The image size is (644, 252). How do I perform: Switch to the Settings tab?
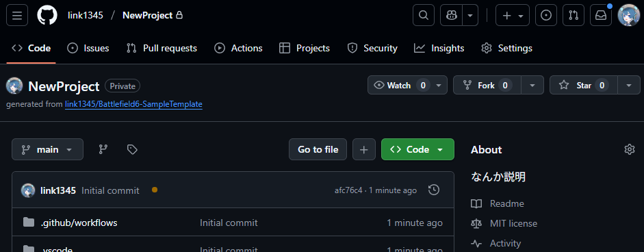click(x=507, y=48)
